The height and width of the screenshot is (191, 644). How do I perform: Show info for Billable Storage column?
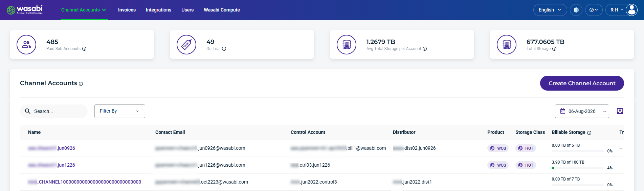click(589, 133)
